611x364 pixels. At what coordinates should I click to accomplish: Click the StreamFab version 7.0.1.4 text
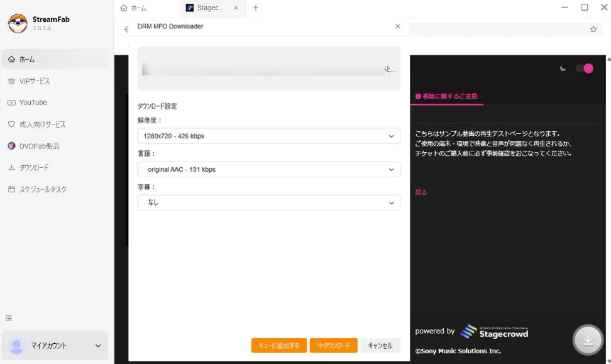(x=41, y=28)
